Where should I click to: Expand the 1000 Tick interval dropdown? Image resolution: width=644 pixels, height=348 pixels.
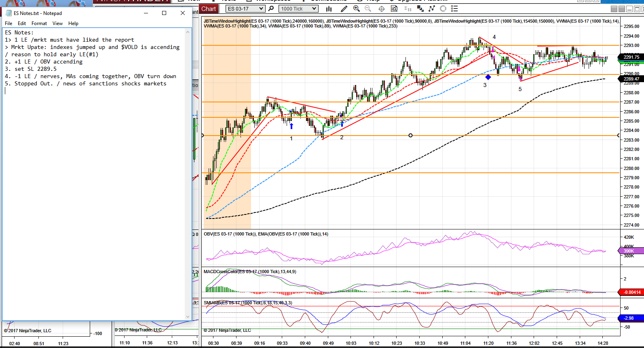coord(298,8)
